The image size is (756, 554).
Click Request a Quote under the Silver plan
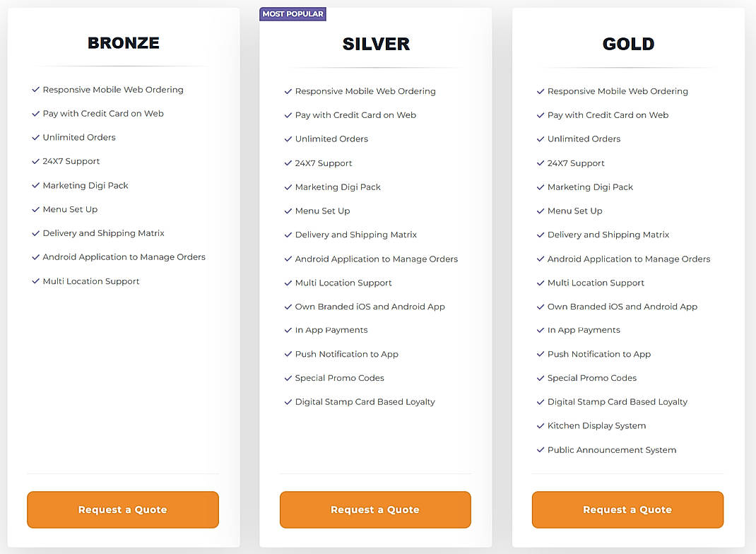[375, 509]
